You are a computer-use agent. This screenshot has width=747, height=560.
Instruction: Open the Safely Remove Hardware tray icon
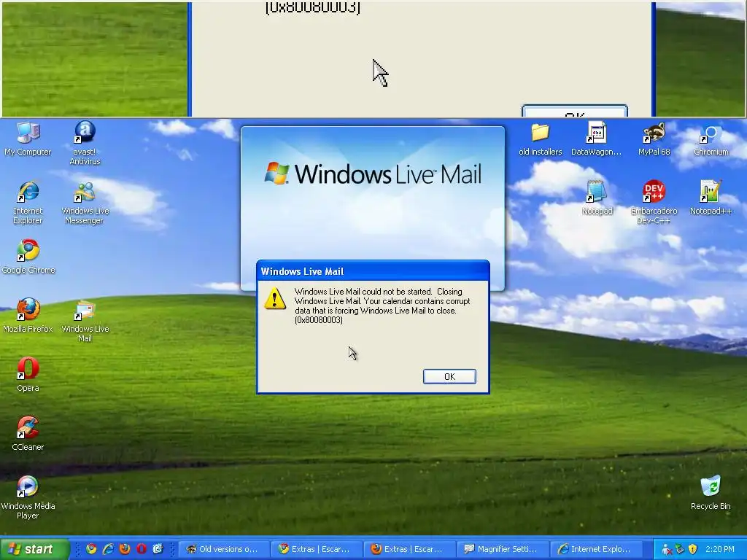coord(680,550)
